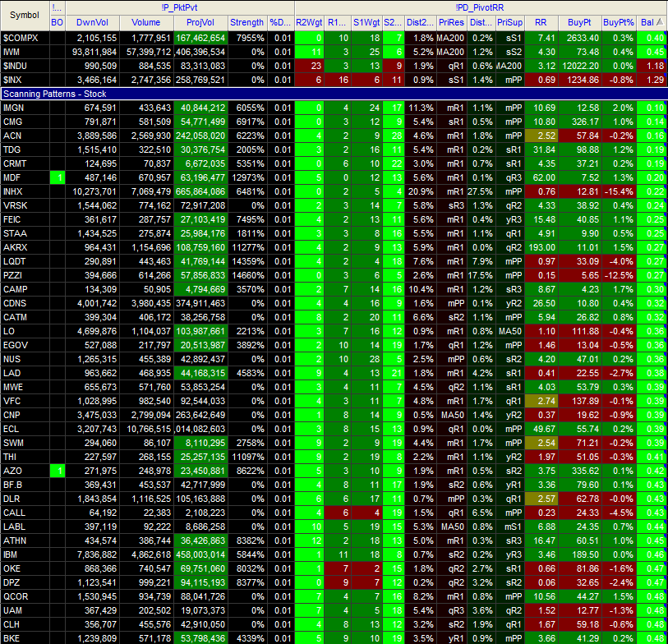Select the TDG symbol
Image resolution: width=668 pixels, height=644 pixels.
pyautogui.click(x=12, y=150)
